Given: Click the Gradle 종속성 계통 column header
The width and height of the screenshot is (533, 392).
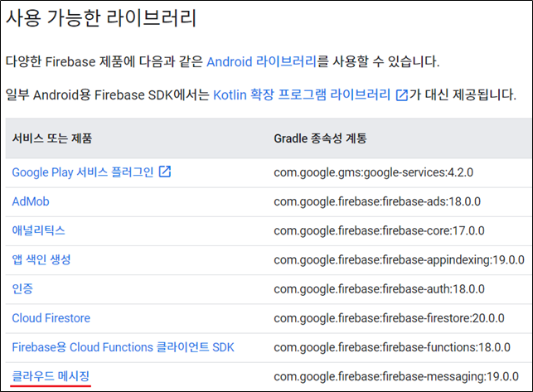Looking at the screenshot, I should pyautogui.click(x=320, y=138).
